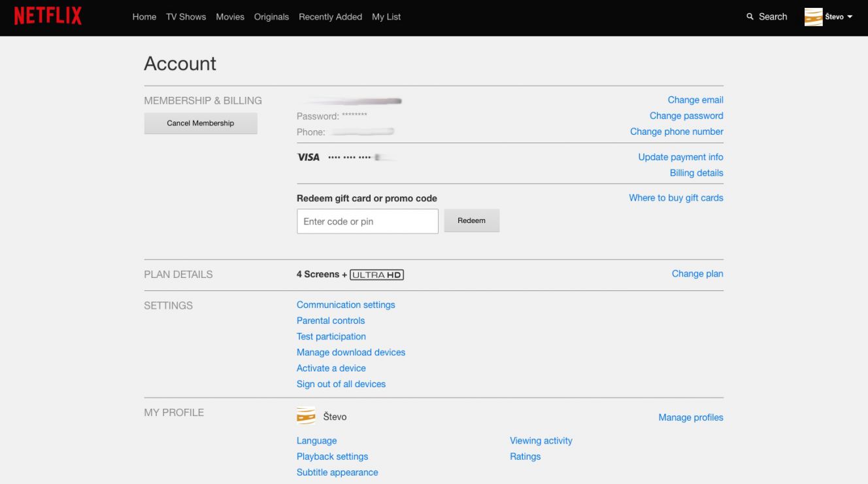
Task: Click Update payment info link
Action: coord(680,157)
